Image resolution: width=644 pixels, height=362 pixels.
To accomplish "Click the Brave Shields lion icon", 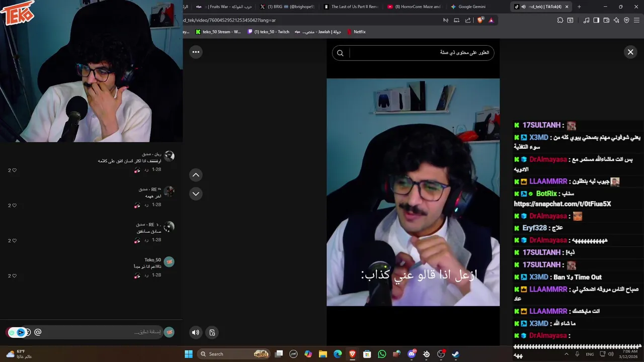I will [x=480, y=20].
